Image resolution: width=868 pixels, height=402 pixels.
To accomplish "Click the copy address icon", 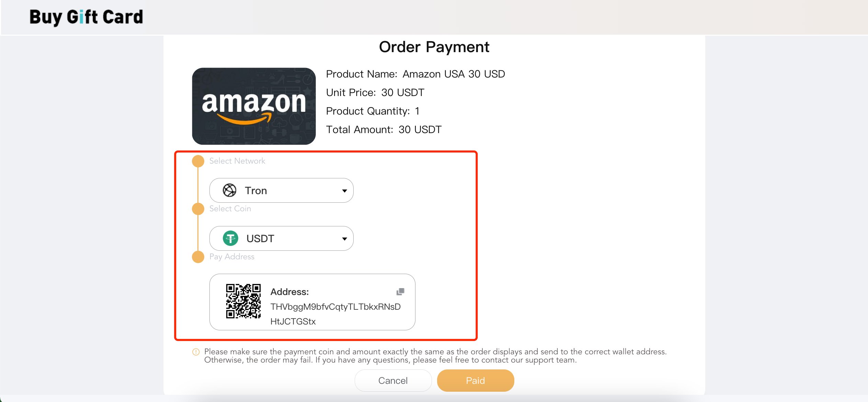I will coord(400,292).
